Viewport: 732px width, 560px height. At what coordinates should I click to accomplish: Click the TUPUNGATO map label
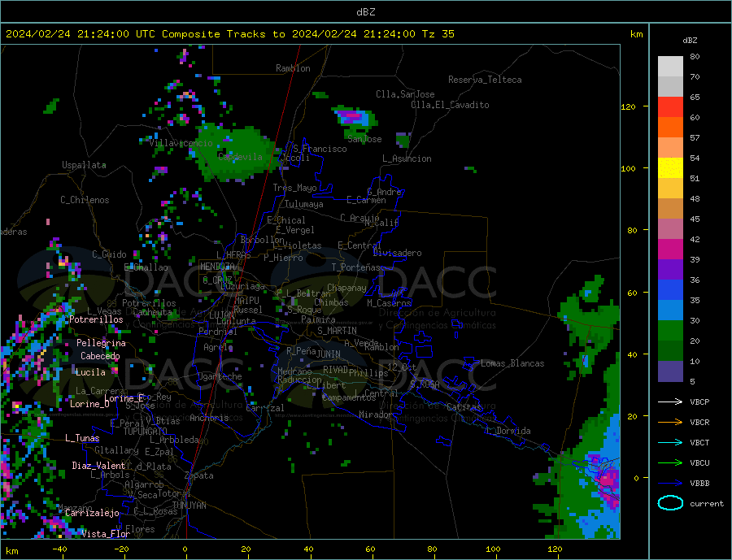click(145, 432)
